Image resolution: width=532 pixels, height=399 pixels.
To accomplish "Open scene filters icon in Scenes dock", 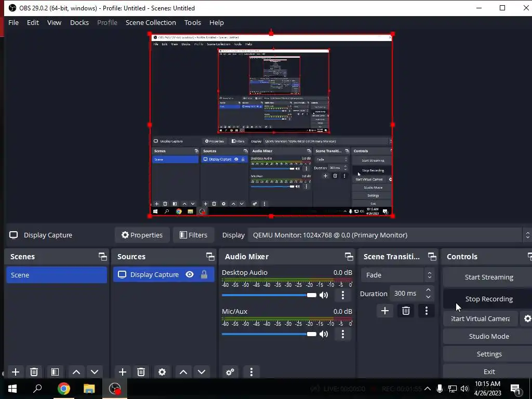I will [x=55, y=372].
